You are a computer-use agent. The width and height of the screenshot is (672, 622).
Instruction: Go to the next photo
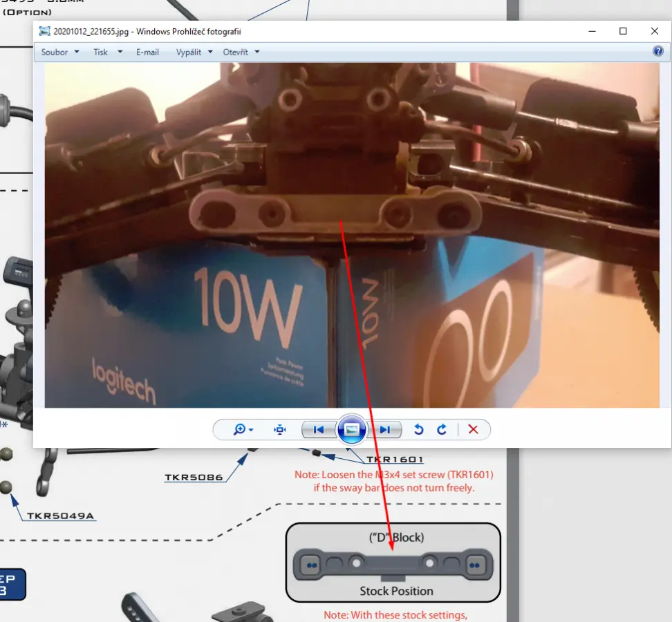(385, 429)
